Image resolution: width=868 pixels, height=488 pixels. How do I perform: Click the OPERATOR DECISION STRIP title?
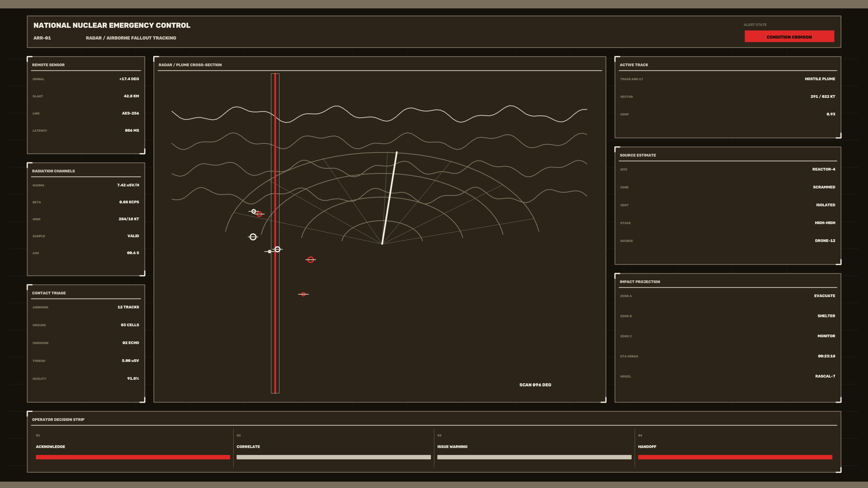[58, 420]
